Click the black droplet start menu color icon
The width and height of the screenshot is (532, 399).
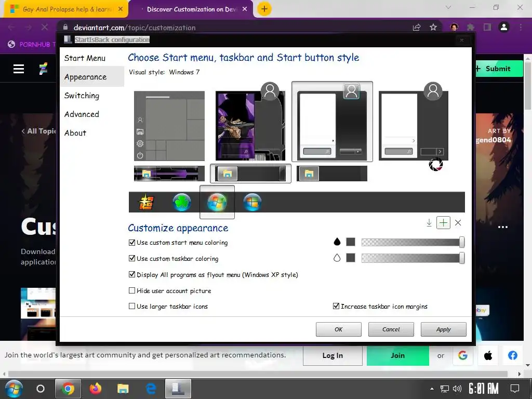point(337,242)
